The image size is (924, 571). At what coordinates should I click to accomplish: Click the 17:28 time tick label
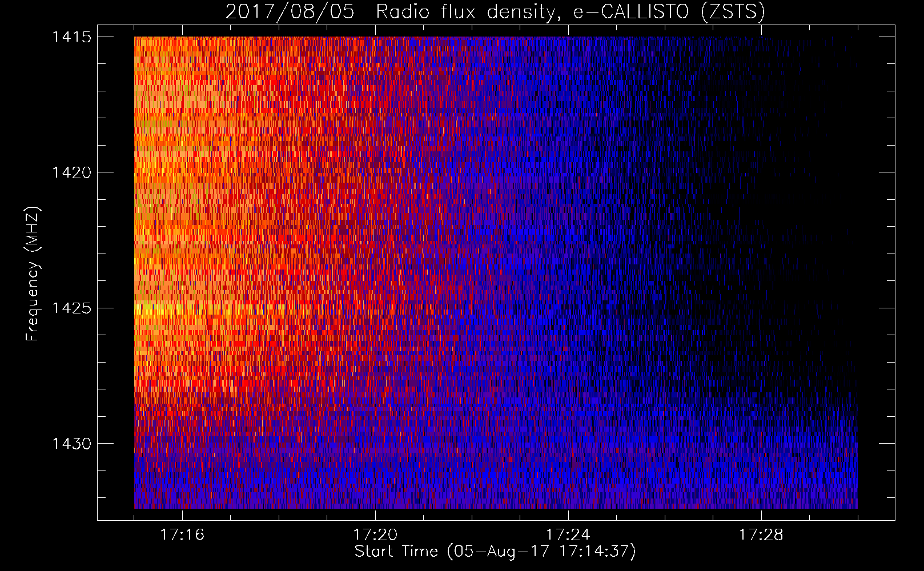[761, 535]
